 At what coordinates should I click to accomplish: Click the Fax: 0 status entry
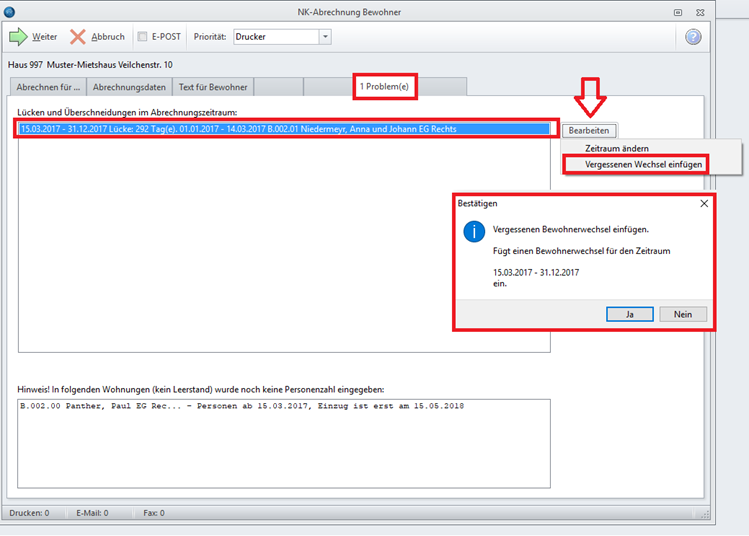click(154, 513)
